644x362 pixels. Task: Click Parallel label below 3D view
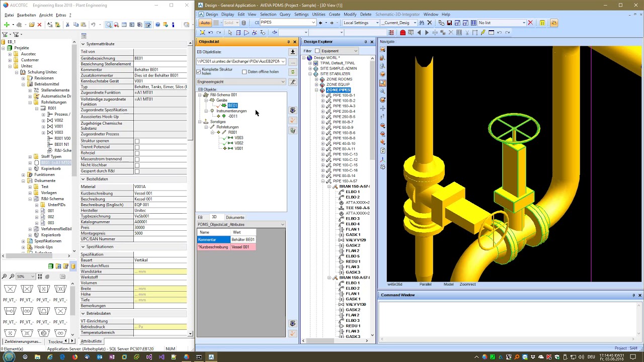click(x=426, y=285)
